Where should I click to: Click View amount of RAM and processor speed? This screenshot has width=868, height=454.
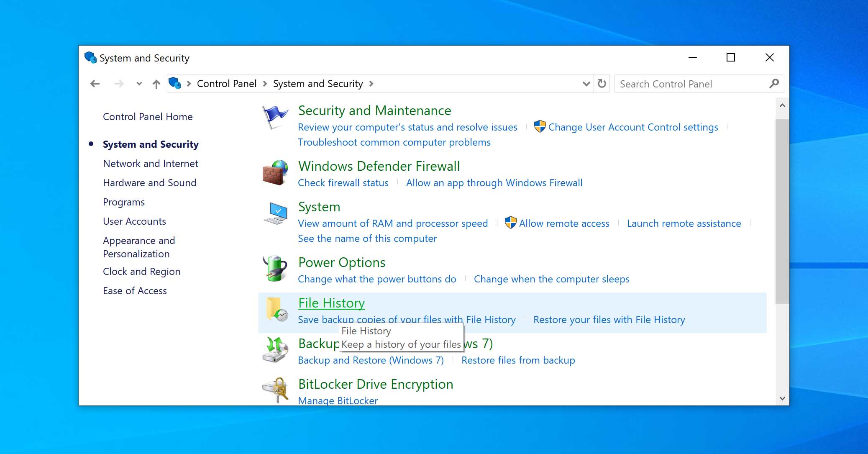[x=393, y=223]
